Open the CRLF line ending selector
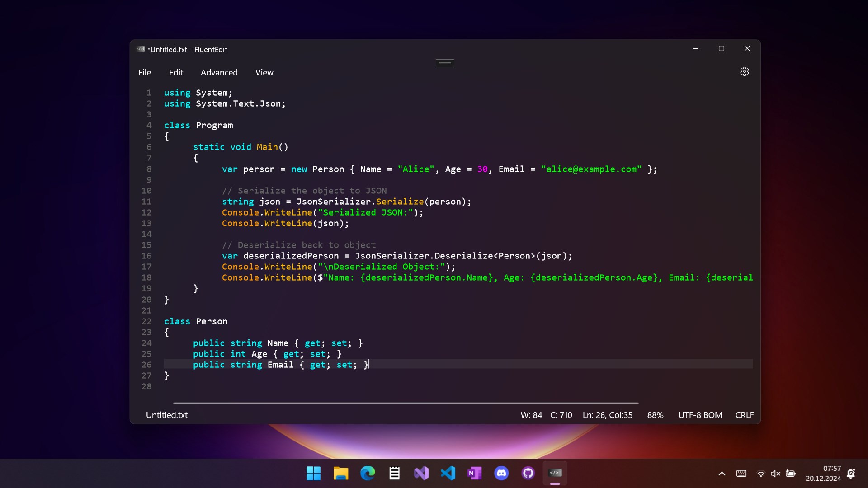The height and width of the screenshot is (488, 868). (x=744, y=415)
